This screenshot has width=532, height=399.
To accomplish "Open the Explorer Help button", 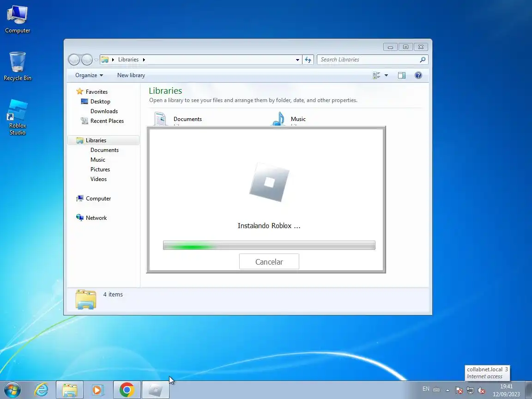I will click(418, 75).
